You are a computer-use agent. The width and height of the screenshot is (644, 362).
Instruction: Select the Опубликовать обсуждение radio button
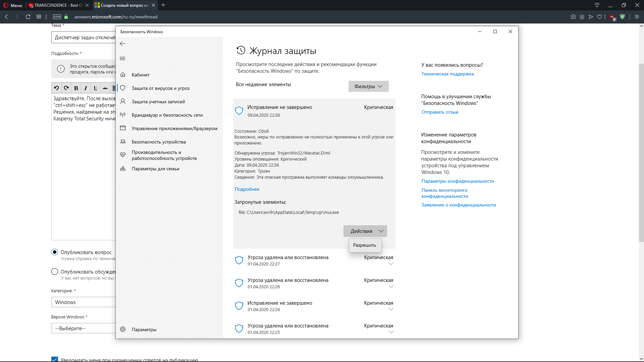(55, 271)
